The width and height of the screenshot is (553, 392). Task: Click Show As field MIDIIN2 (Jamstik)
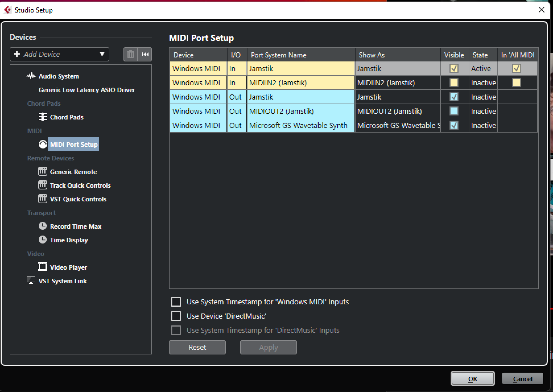pos(398,83)
